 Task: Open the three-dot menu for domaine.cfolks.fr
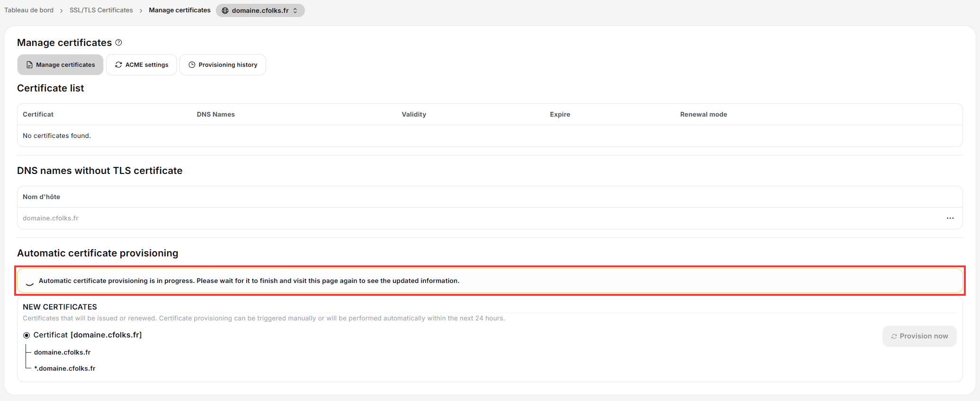coord(950,218)
